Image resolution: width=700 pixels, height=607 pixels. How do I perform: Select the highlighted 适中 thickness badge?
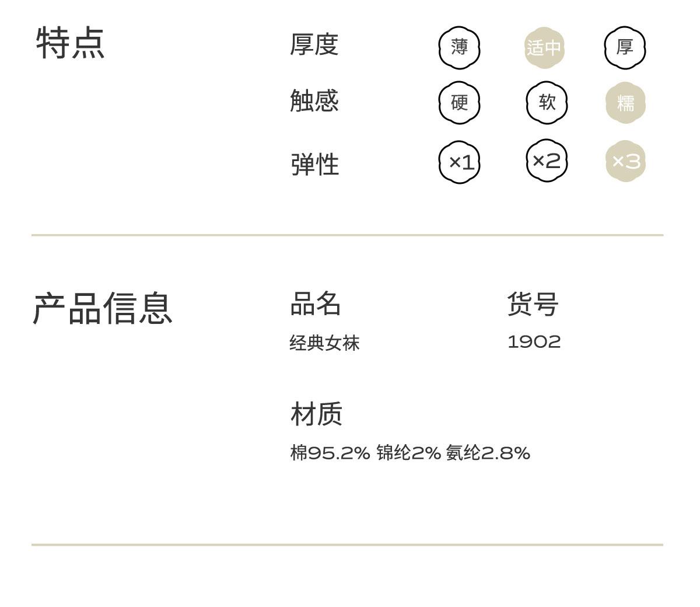[x=544, y=47]
